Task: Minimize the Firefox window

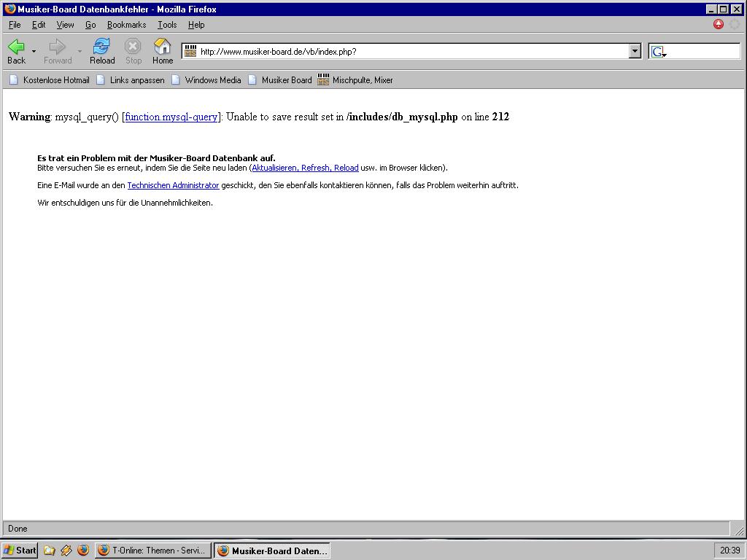Action: [711, 9]
